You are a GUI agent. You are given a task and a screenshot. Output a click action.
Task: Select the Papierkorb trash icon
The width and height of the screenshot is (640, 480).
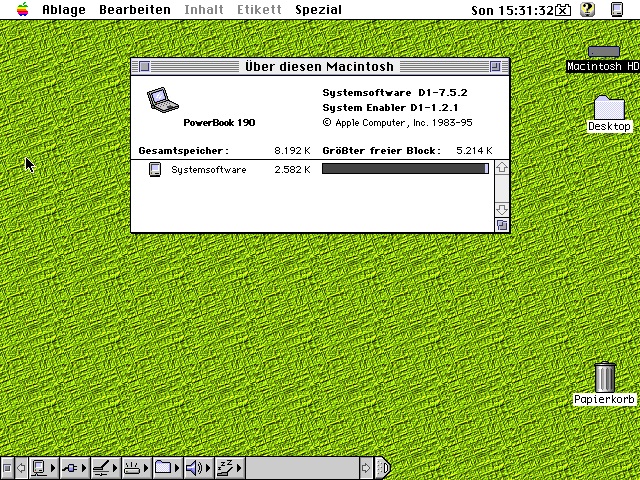(604, 377)
